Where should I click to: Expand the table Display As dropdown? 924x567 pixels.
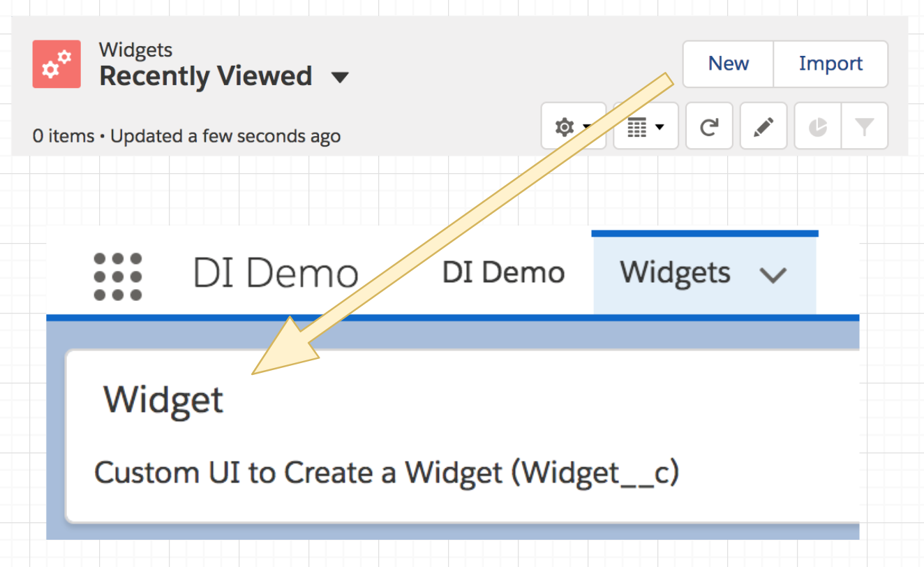[x=646, y=127]
